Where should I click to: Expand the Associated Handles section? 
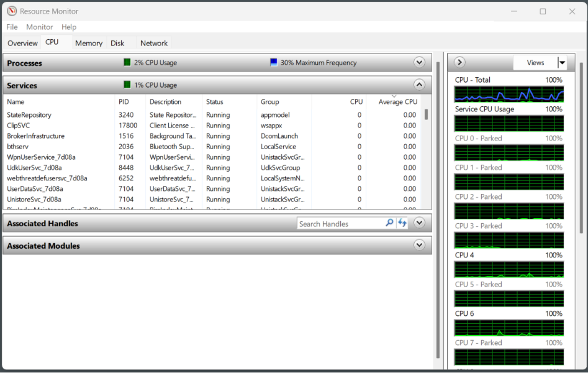419,223
